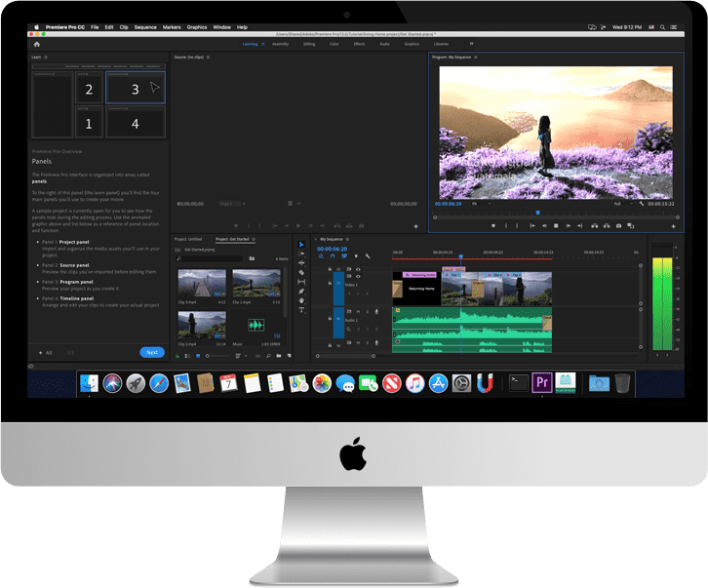Open the Learning workspace menu icon
The height and width of the screenshot is (588, 708).
pos(262,44)
